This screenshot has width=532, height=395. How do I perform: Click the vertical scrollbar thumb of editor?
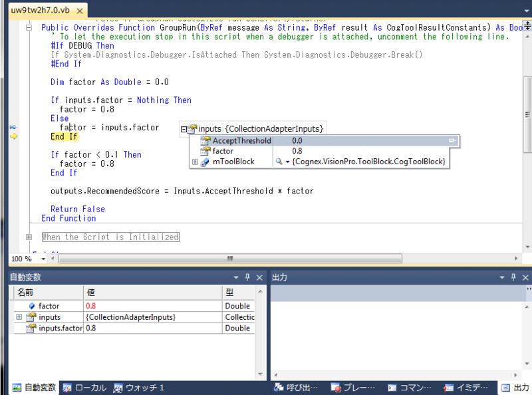527,114
